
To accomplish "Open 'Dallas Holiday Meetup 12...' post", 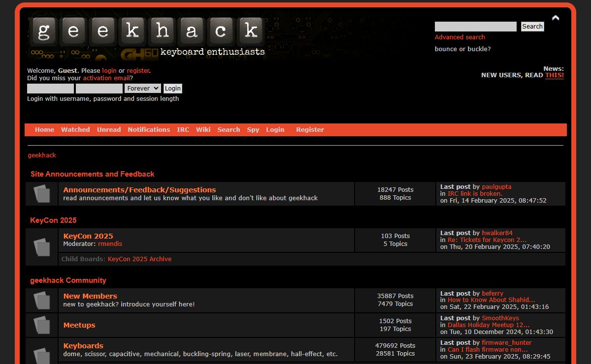I will (489, 325).
